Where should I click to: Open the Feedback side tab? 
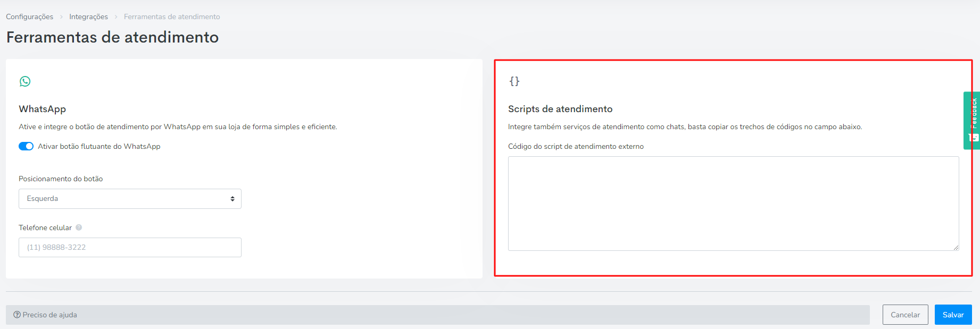(971, 120)
